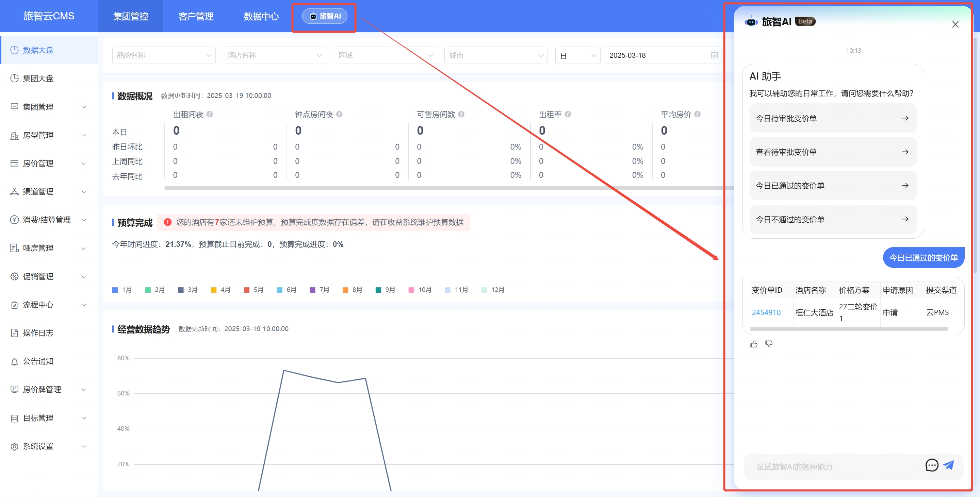Expand the 房价管理 submenu chevron

[84, 164]
